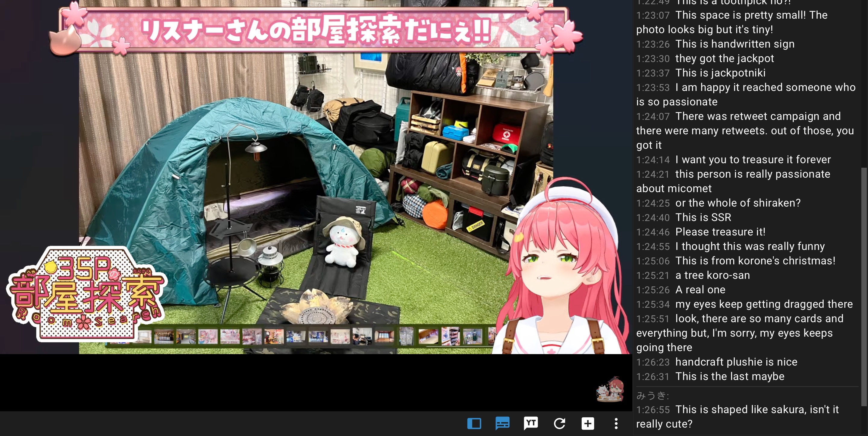
Task: Click message "This is jackpotniki"
Action: [720, 73]
